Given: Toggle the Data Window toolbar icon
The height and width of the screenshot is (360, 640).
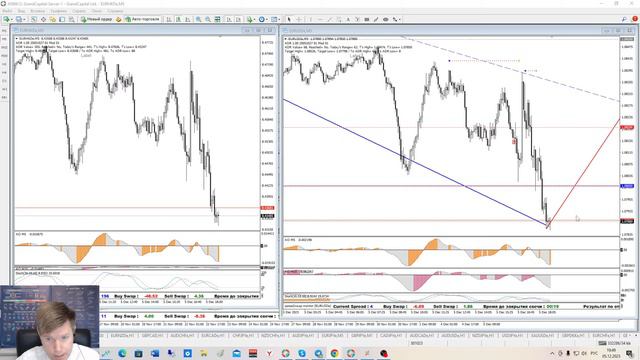Looking at the screenshot, I should coord(43,19).
